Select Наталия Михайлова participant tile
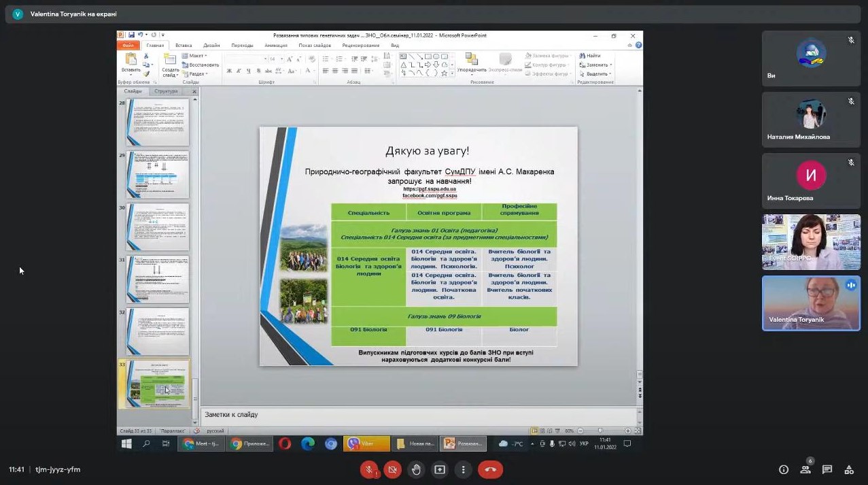Image resolution: width=868 pixels, height=485 pixels. point(811,119)
